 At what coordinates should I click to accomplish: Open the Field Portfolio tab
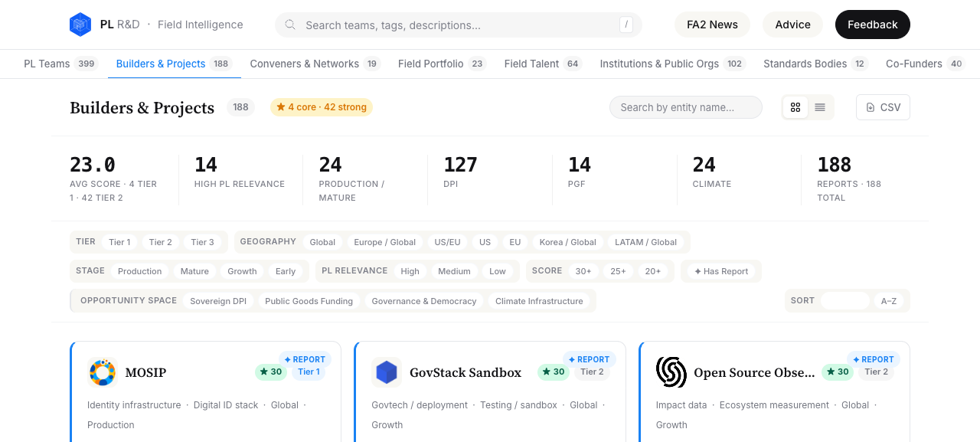[x=442, y=64]
